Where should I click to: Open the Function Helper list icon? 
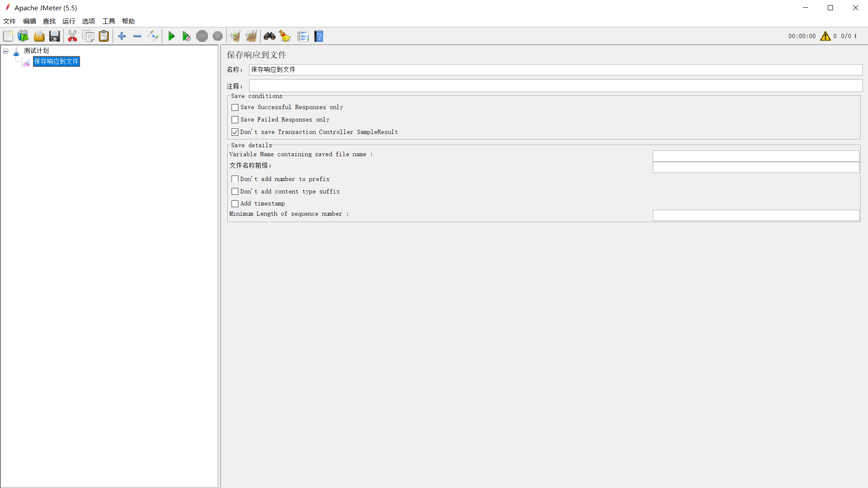(303, 36)
